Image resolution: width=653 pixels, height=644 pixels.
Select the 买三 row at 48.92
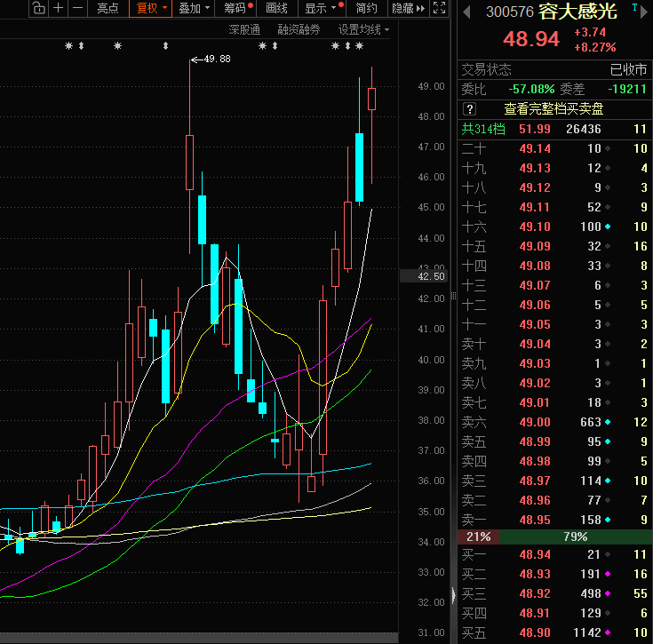(x=554, y=593)
